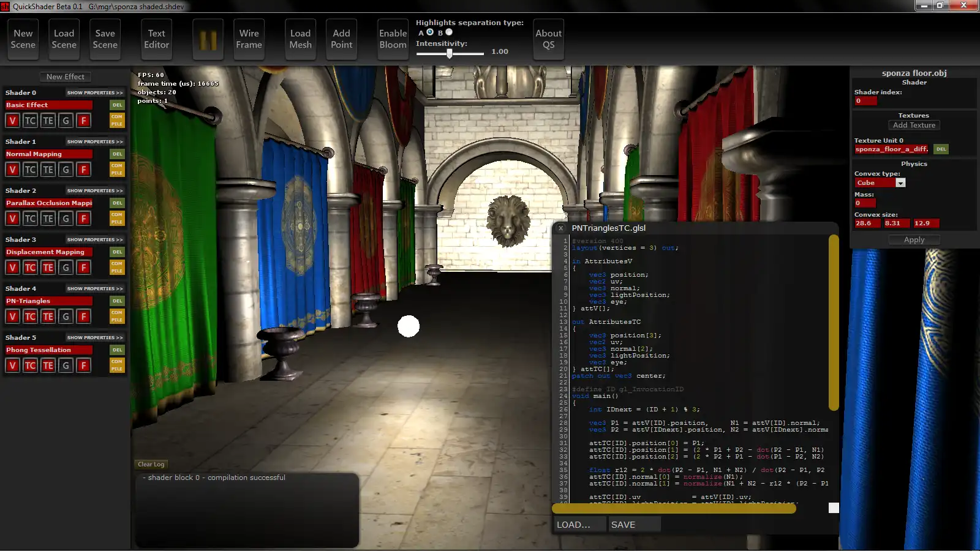Open fragment stage F of Shader 1
980x551 pixels.
click(x=84, y=170)
